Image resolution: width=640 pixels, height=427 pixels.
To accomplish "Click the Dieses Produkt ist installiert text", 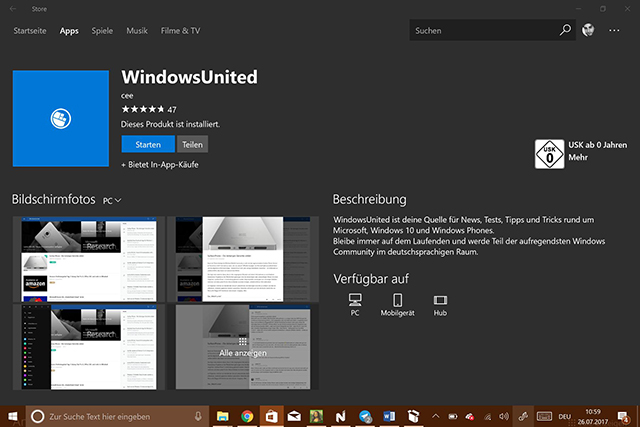I will coord(170,124).
